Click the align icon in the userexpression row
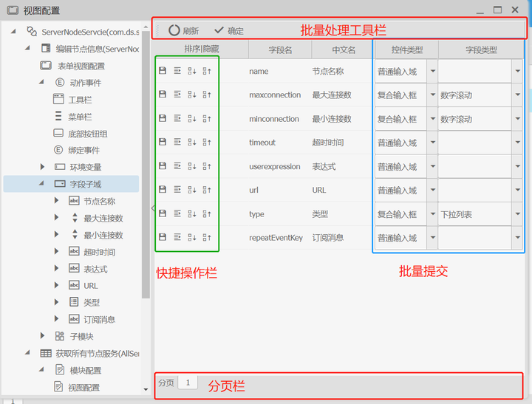The width and height of the screenshot is (532, 404). coord(177,165)
